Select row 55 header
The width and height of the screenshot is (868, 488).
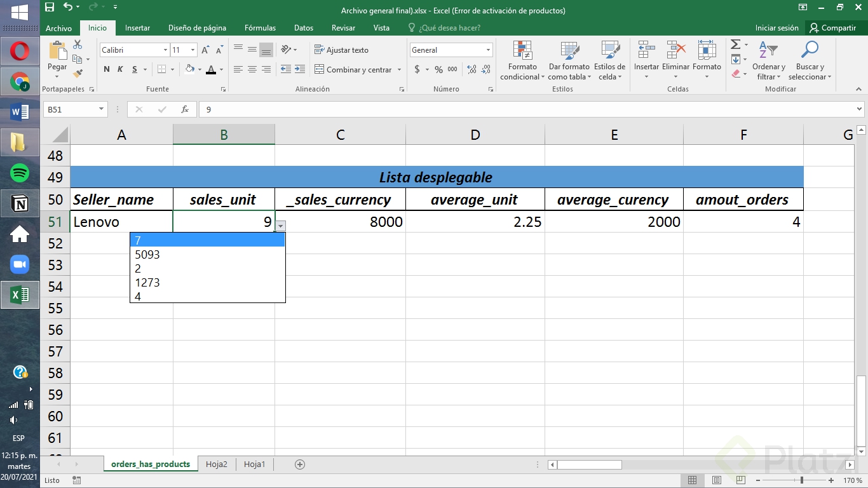55,308
